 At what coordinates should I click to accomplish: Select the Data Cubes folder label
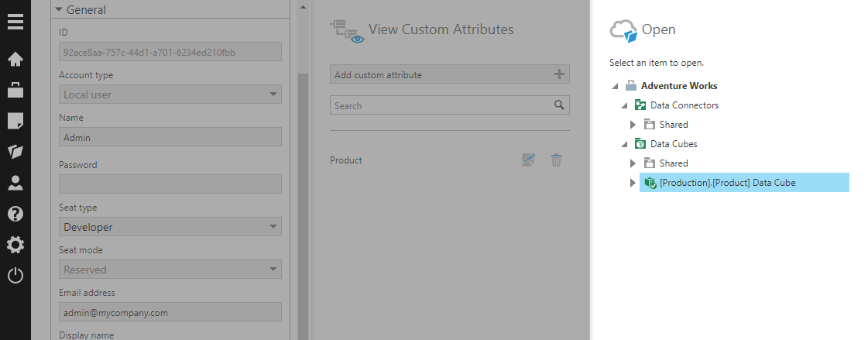(674, 144)
